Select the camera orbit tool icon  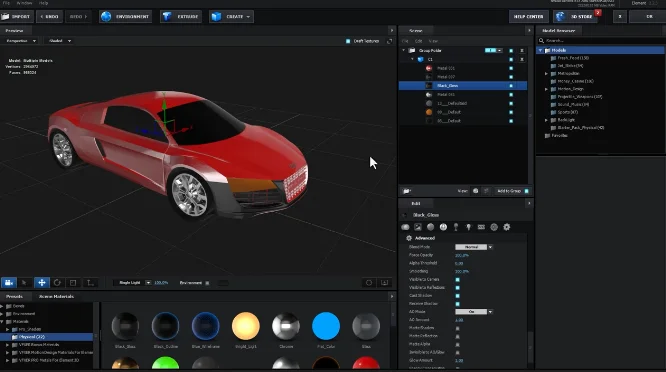point(8,283)
